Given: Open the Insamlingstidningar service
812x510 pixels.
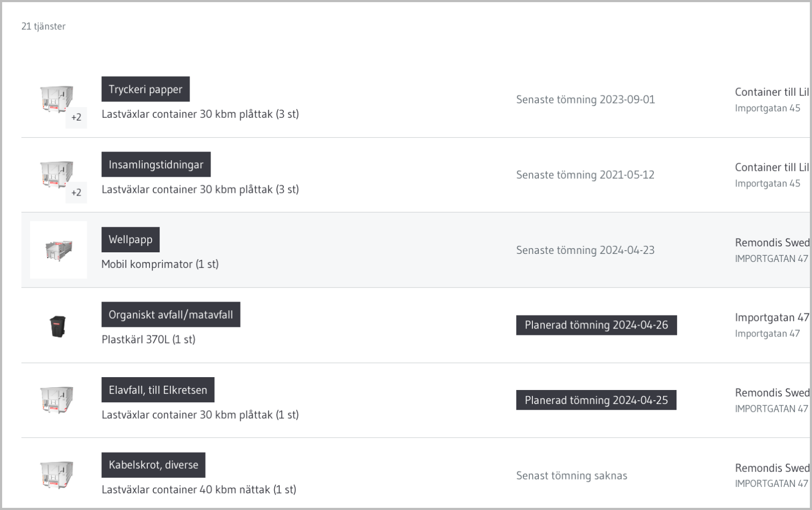Looking at the screenshot, I should (x=156, y=164).
